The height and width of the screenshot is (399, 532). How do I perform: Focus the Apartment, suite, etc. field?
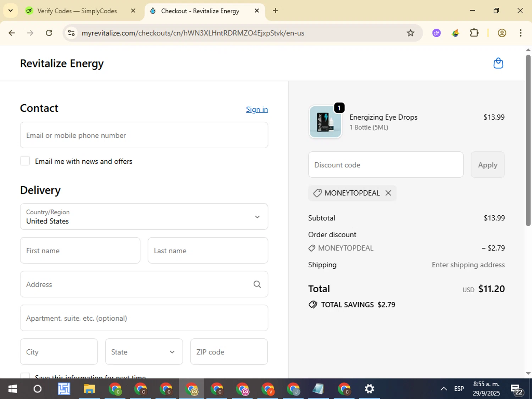[x=144, y=318]
